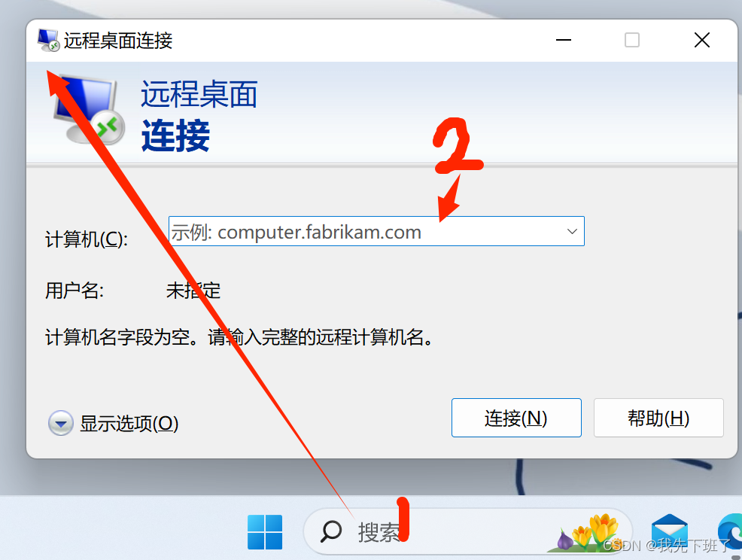Click the 远程桌面 连接 banner heading
Viewport: 742px width, 560px height.
[x=199, y=116]
